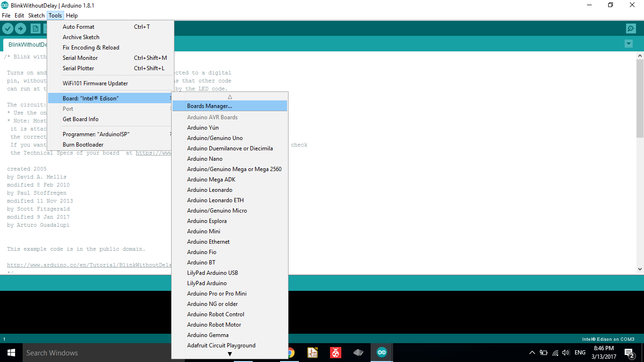Choose the Arduino Ethernet board
The image size is (644, 362).
click(230, 242)
